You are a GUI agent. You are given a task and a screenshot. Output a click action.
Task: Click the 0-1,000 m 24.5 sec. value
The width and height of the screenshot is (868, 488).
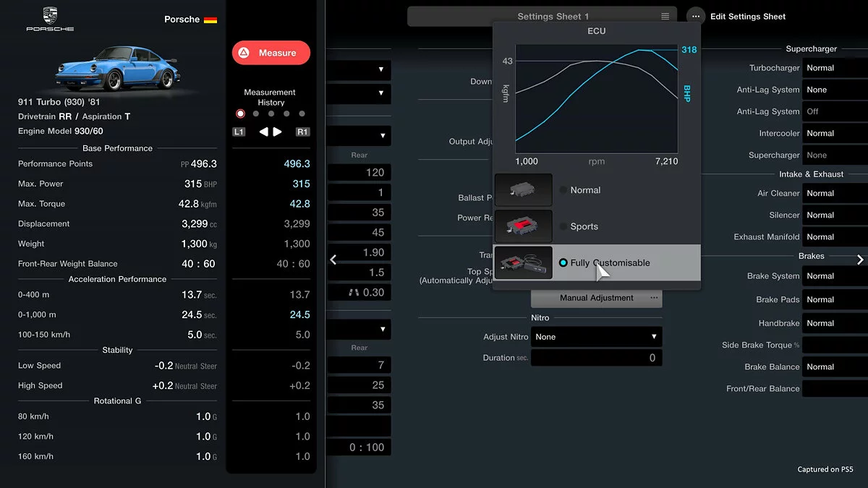coord(199,314)
